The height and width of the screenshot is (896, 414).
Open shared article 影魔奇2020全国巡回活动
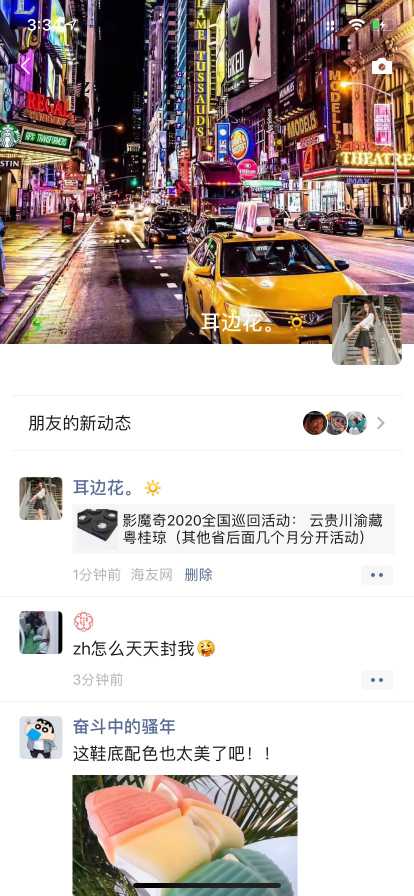point(233,529)
